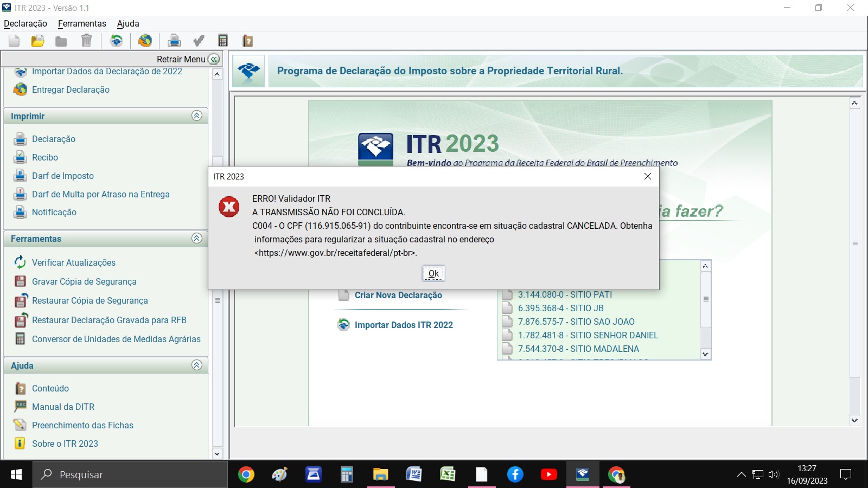This screenshot has height=488, width=868.
Task: Click the yellow info icon for Sobre o ITR 2023
Action: (x=20, y=443)
